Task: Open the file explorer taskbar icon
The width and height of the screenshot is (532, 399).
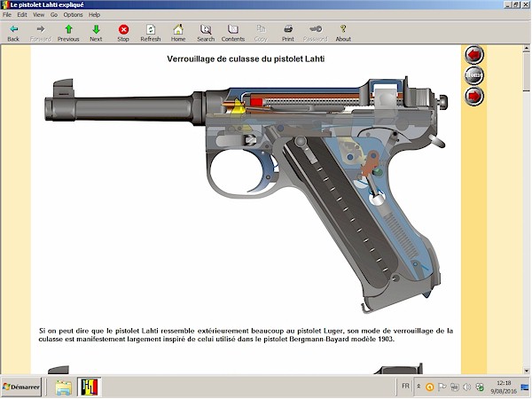Action: click(64, 387)
